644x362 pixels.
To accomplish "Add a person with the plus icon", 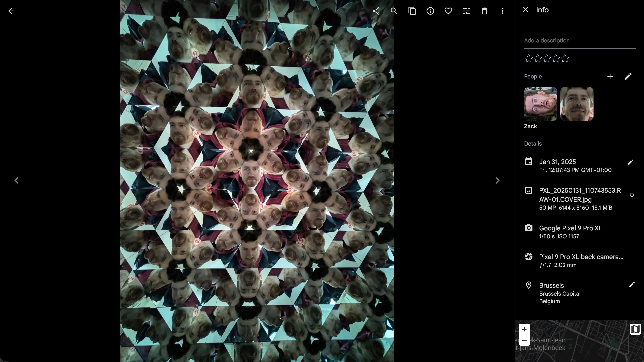I will pyautogui.click(x=610, y=77).
